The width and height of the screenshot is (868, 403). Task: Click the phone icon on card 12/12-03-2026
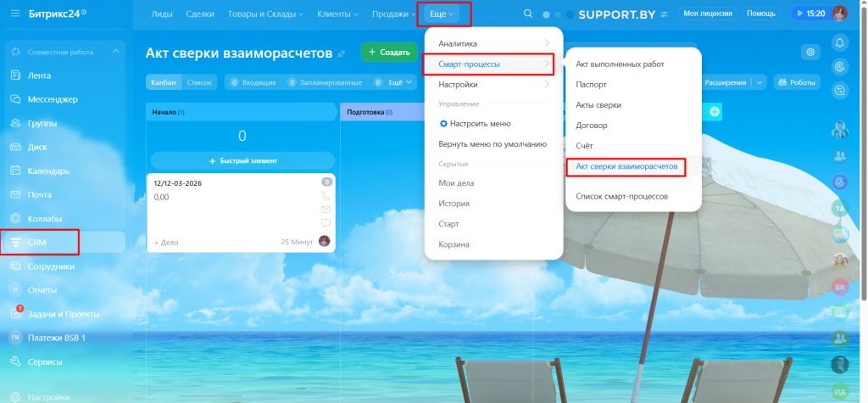[x=325, y=196]
